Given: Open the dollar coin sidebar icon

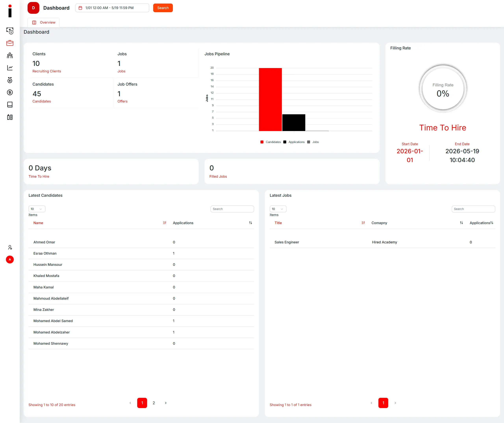Looking at the screenshot, I should click(10, 92).
